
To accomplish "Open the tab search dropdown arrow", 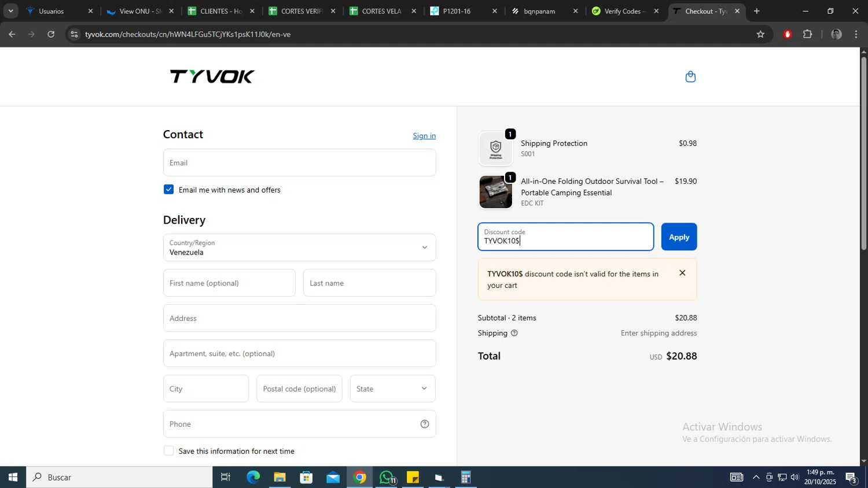I will 10,11.
